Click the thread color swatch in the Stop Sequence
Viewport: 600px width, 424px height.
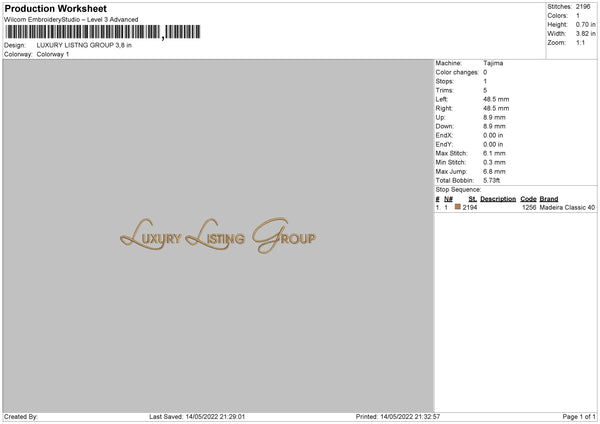457,207
